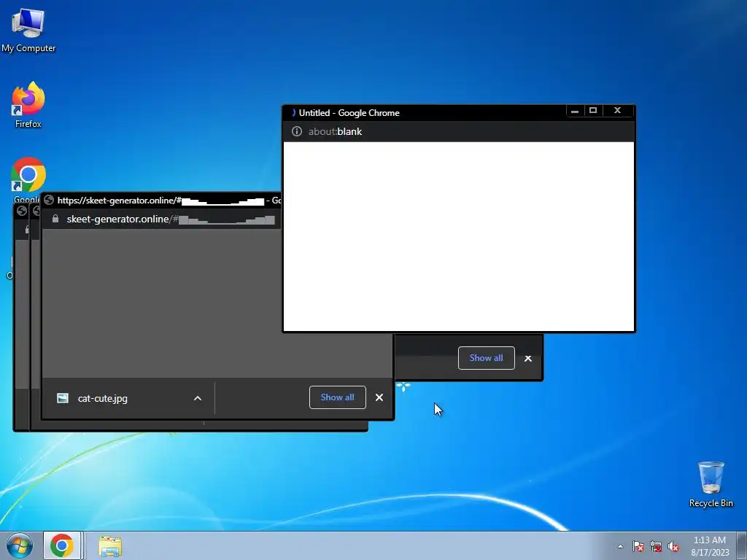This screenshot has width=747, height=560.
Task: Click the Untitled - Google Chrome title bar
Action: pyautogui.click(x=424, y=113)
